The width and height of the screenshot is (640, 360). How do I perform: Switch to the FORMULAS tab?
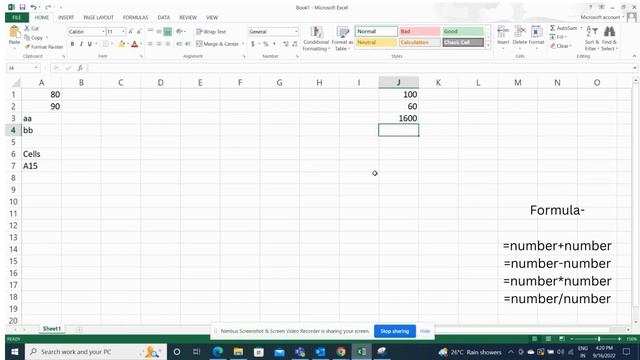(136, 18)
